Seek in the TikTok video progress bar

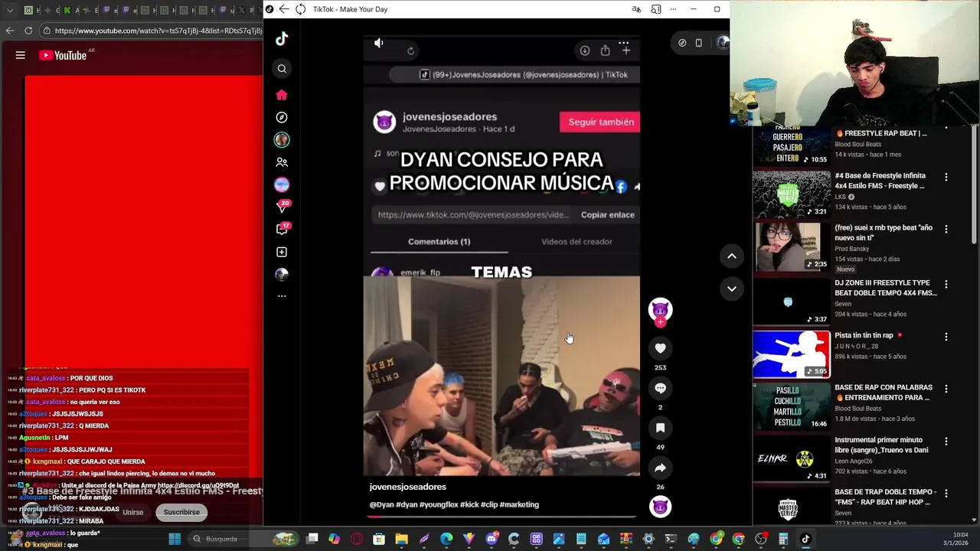[x=501, y=517]
